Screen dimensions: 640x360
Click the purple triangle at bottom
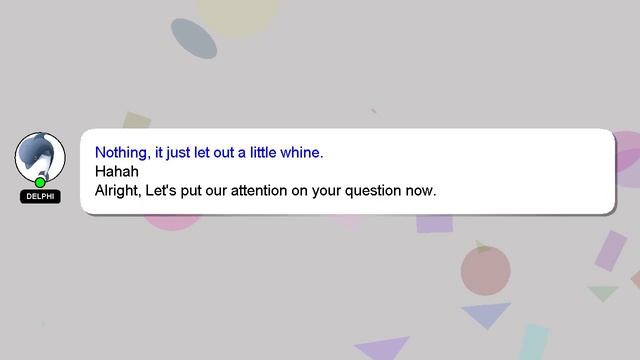point(384,348)
